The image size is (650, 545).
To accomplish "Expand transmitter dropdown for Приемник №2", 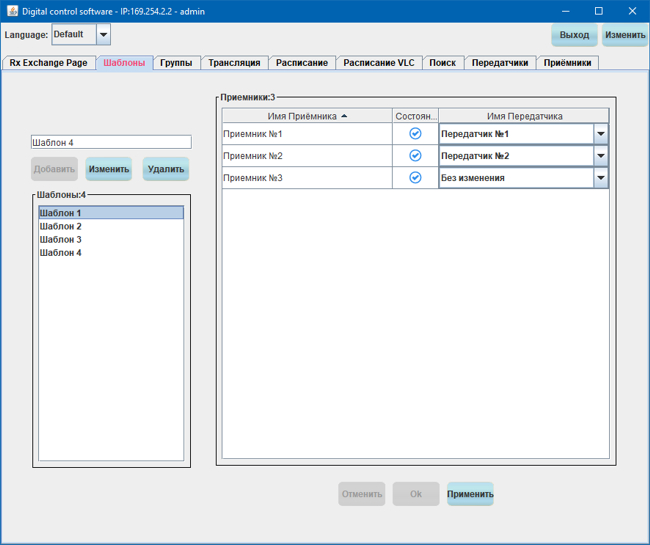I will [x=600, y=156].
